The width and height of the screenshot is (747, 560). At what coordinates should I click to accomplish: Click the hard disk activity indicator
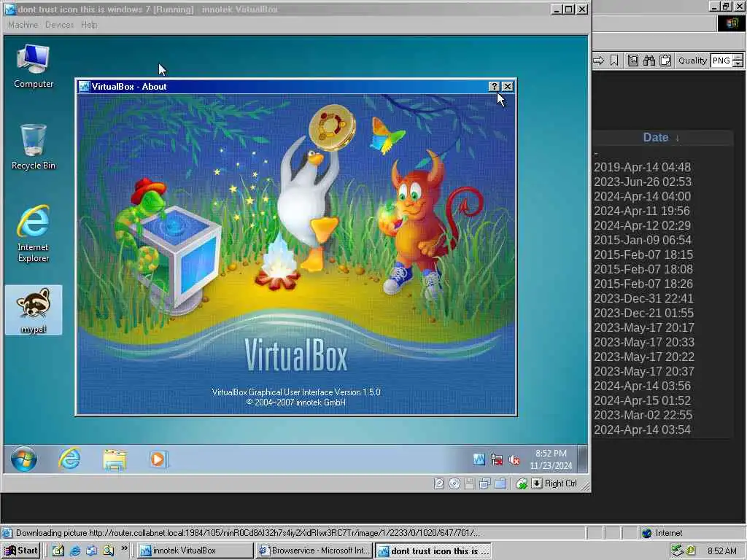click(x=439, y=484)
